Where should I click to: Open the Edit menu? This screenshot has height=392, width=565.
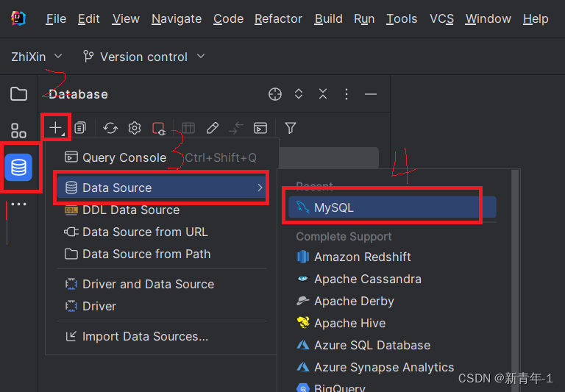(88, 18)
